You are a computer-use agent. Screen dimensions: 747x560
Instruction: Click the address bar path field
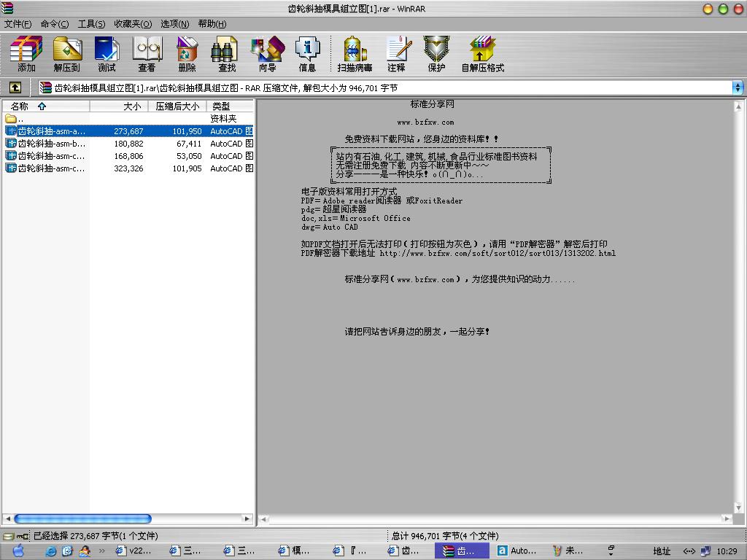[x=385, y=87]
